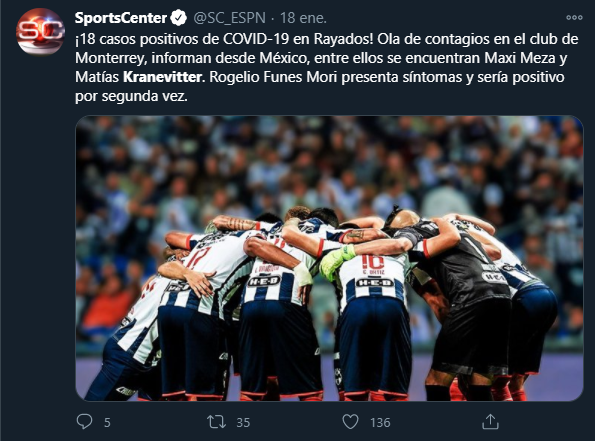Open the share tweet upload icon
This screenshot has width=595, height=441.
(490, 421)
